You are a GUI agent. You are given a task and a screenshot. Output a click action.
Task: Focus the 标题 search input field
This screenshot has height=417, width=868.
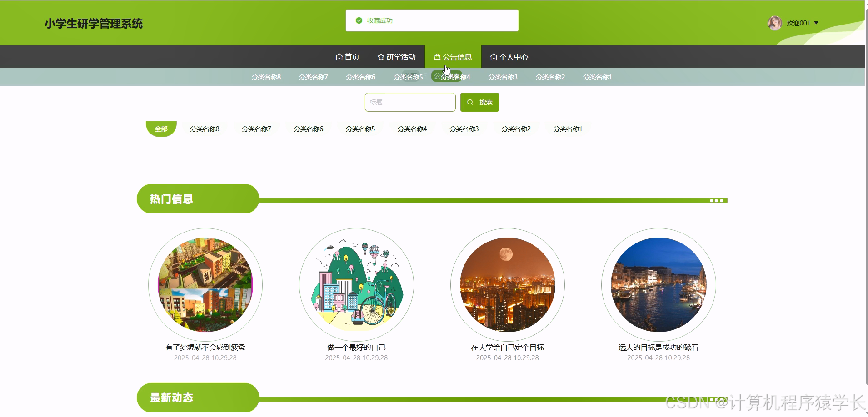pos(410,102)
